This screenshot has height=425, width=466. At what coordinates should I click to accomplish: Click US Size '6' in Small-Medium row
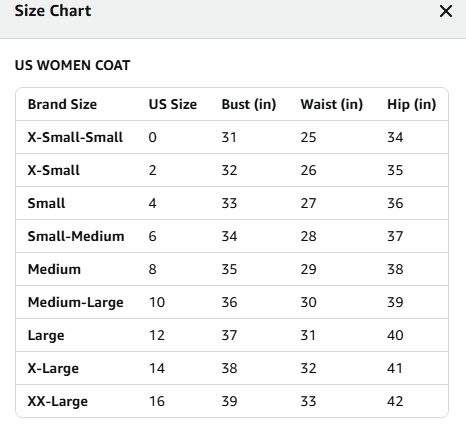[x=152, y=236]
